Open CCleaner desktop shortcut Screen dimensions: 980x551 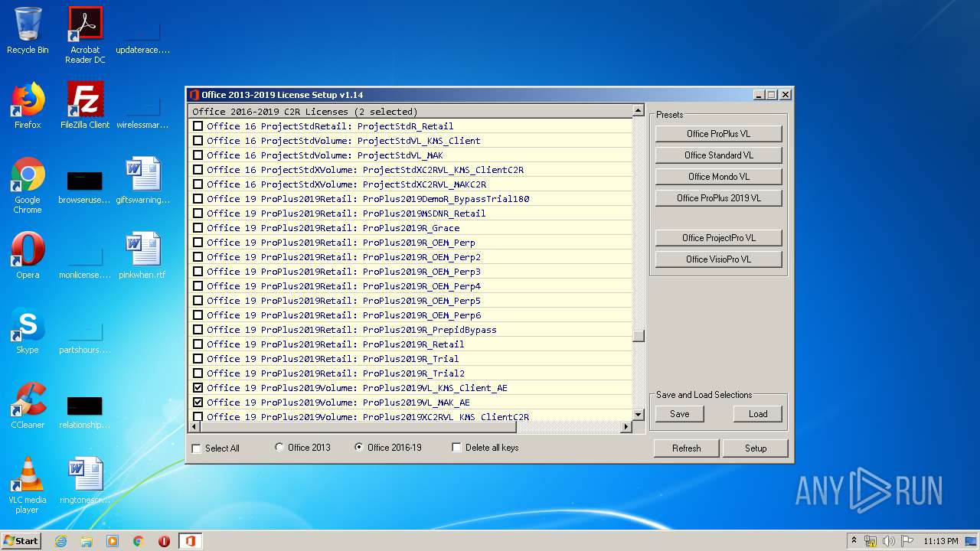[28, 406]
